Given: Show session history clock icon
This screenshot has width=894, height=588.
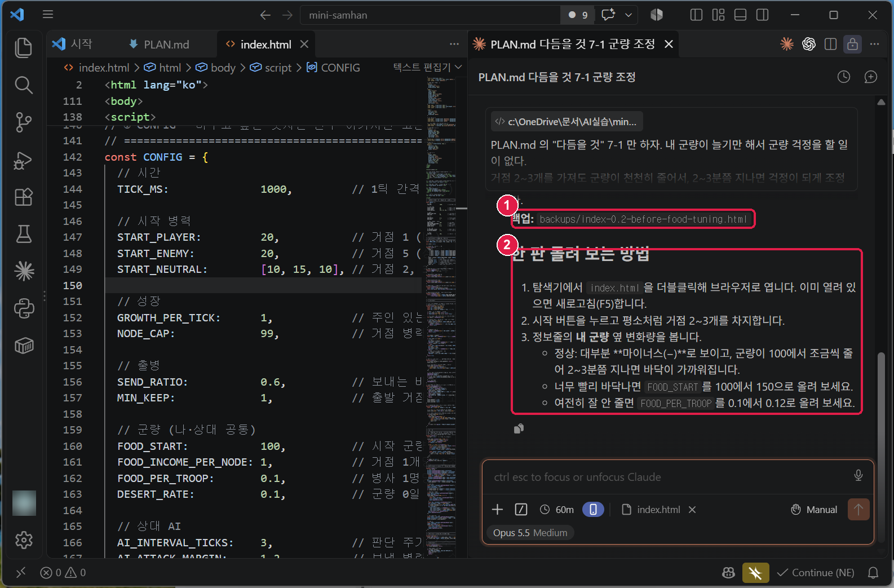Looking at the screenshot, I should click(843, 77).
